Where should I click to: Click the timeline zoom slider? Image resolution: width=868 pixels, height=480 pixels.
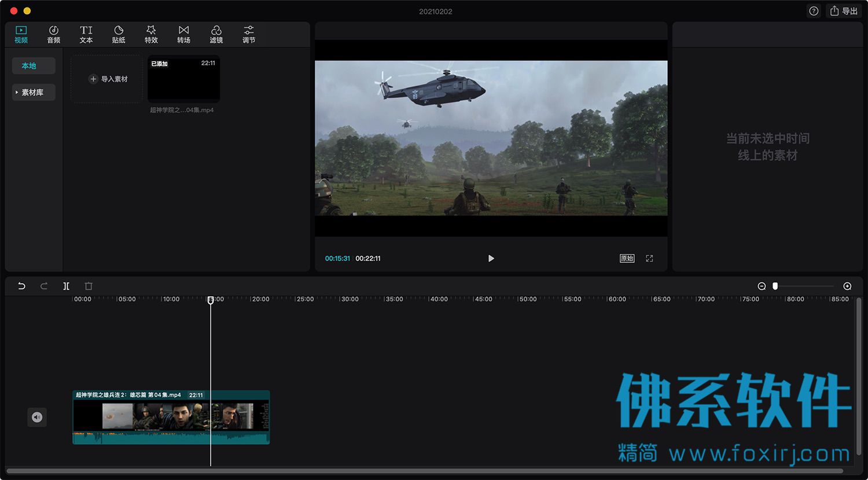point(804,286)
